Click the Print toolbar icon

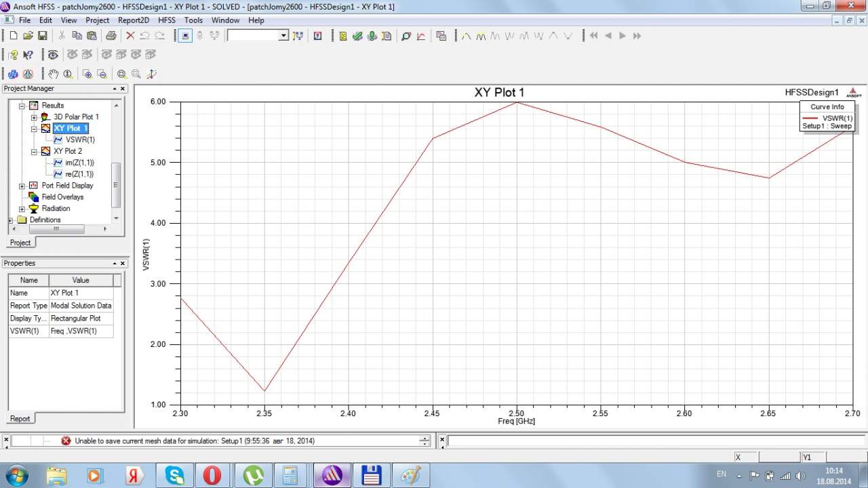pyautogui.click(x=111, y=36)
